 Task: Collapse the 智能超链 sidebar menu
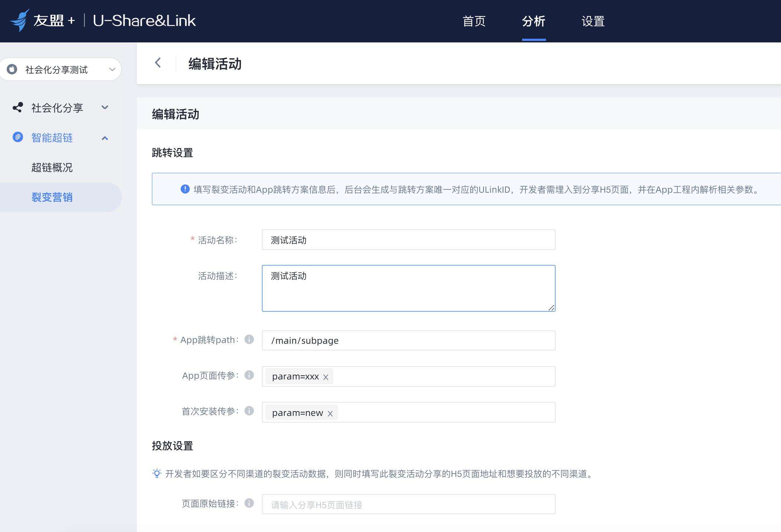point(105,138)
